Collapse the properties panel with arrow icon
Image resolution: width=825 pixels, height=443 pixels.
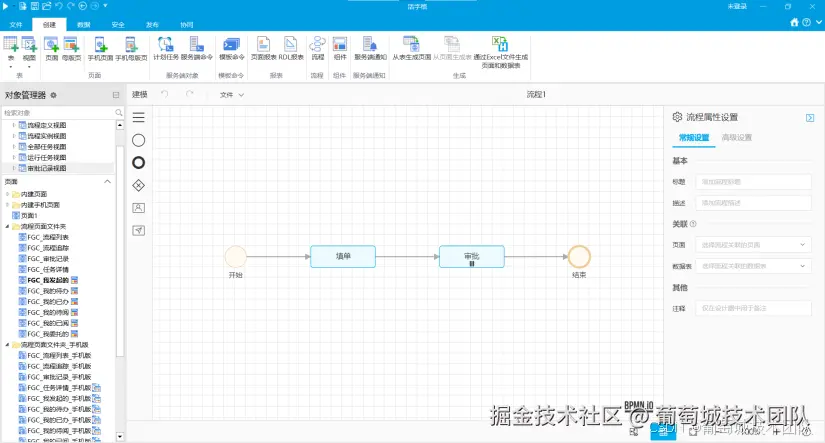pos(810,118)
